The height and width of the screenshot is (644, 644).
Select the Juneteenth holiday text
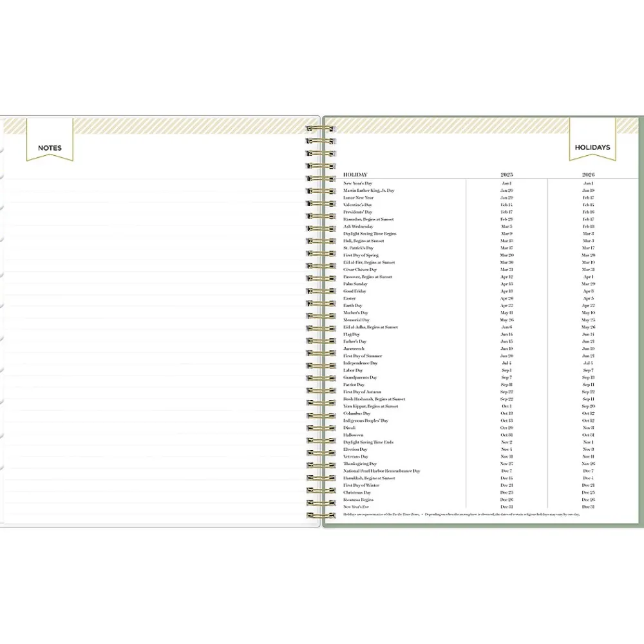pyautogui.click(x=354, y=348)
